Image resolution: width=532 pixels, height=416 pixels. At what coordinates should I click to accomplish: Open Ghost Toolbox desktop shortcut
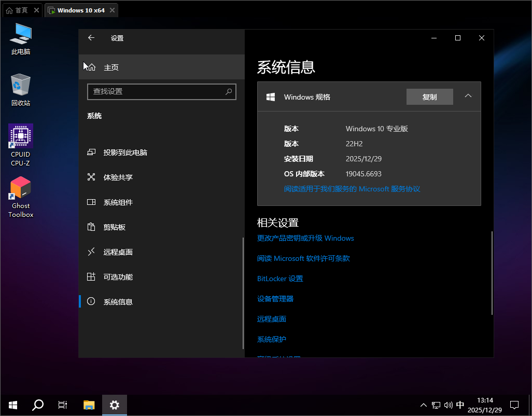21,188
